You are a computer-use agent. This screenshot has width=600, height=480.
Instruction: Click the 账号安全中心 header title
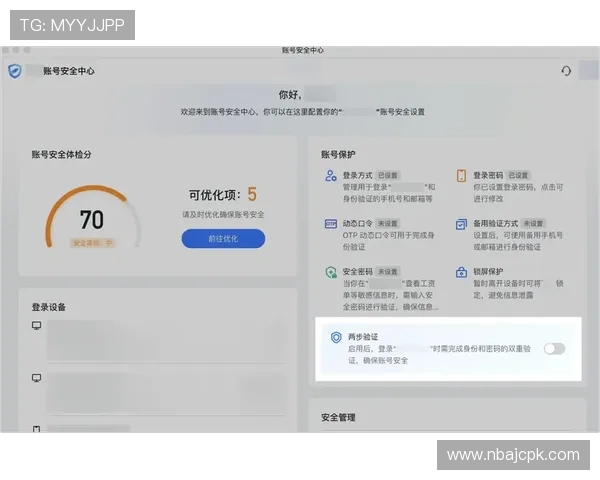click(x=69, y=71)
